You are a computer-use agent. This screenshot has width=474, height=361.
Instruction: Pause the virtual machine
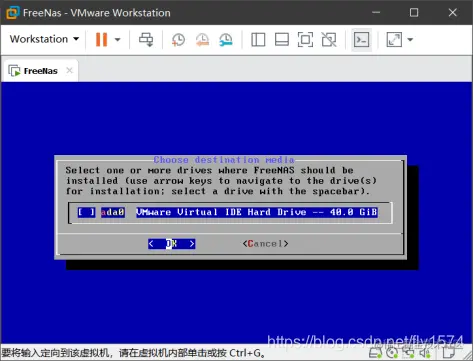[x=101, y=40]
